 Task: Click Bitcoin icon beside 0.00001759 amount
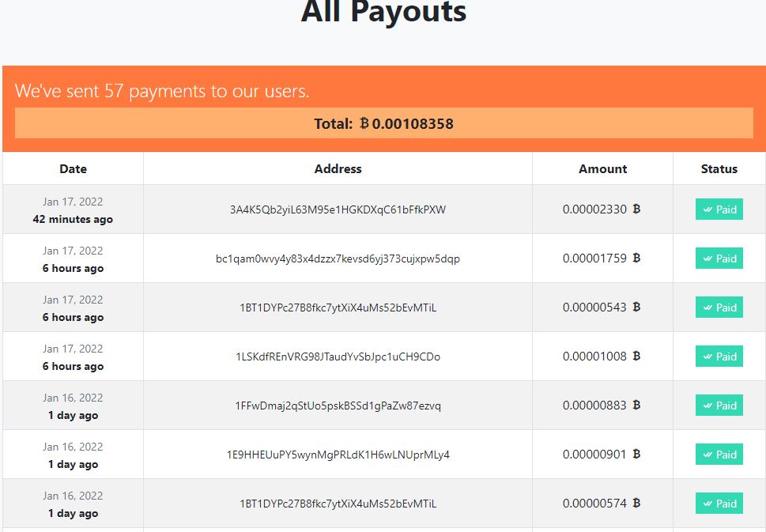[636, 258]
